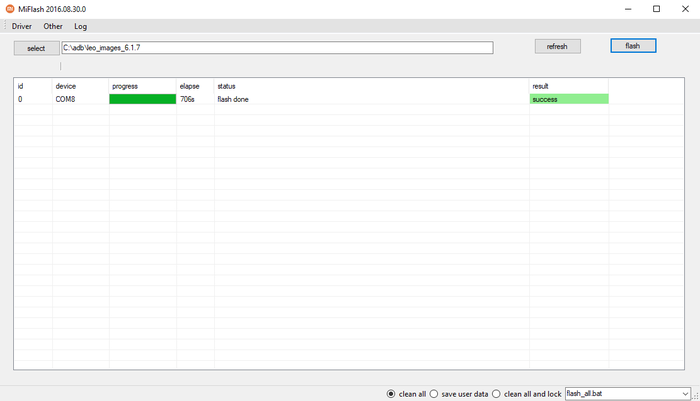This screenshot has height=401, width=700.
Task: Select the COM8 device row
Action: click(x=66, y=99)
